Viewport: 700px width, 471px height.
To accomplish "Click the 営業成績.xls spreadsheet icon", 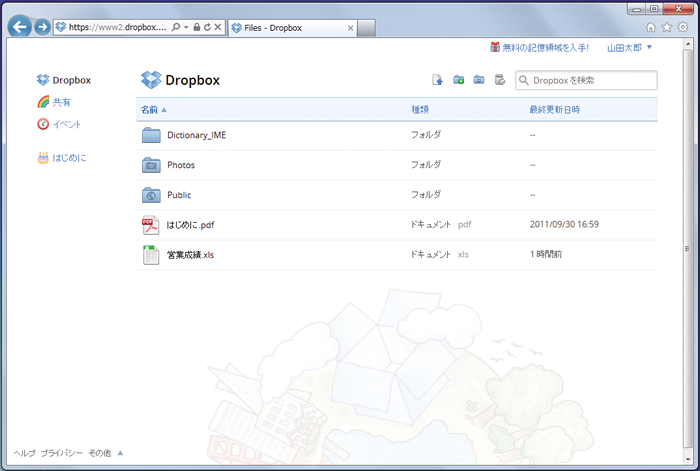I will pyautogui.click(x=151, y=255).
